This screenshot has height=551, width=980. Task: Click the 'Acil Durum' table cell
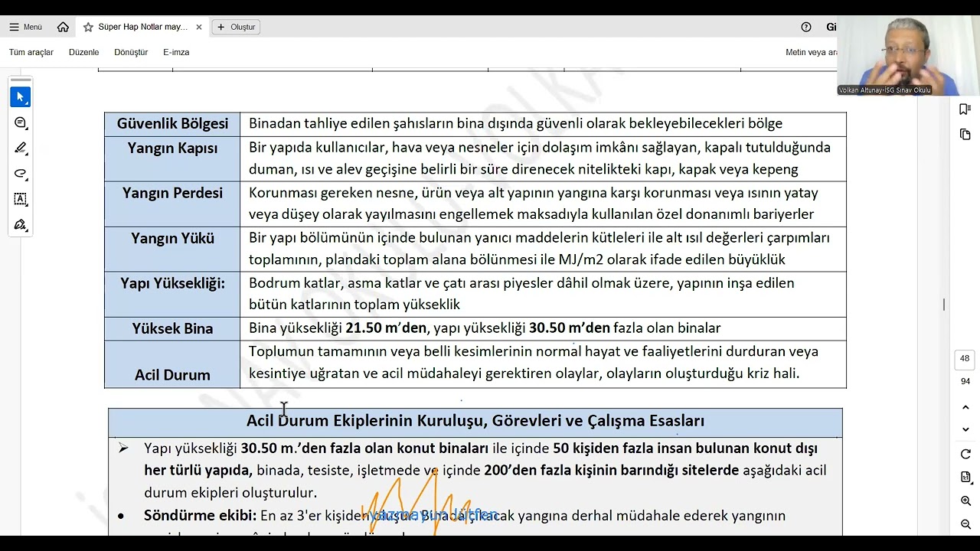(172, 364)
